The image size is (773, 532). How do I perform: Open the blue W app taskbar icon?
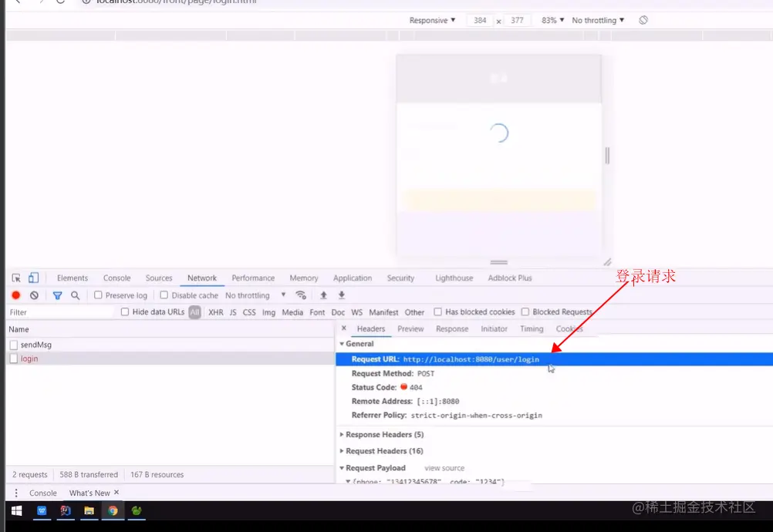42,511
